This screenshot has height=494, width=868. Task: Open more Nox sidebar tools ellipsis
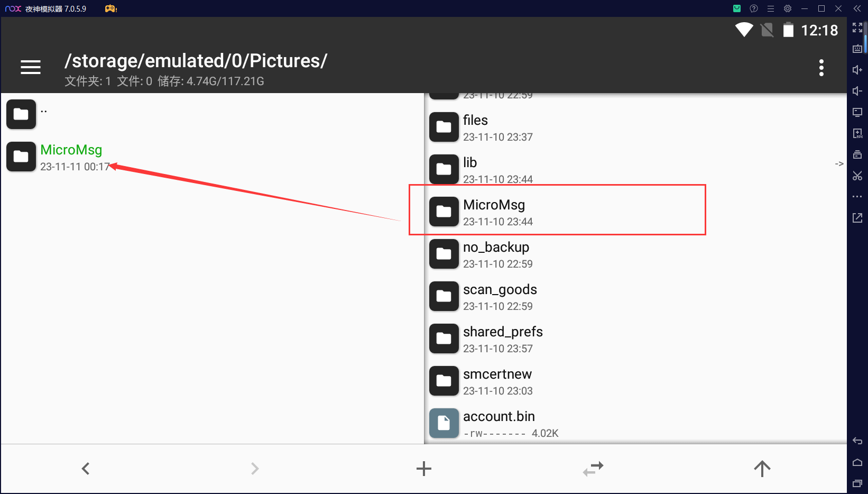click(857, 197)
